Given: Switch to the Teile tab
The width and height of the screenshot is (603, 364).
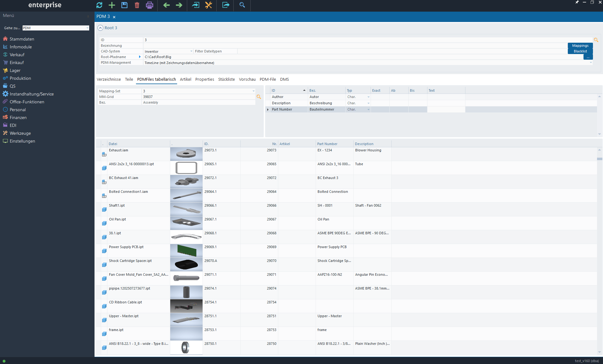Looking at the screenshot, I should tap(129, 79).
